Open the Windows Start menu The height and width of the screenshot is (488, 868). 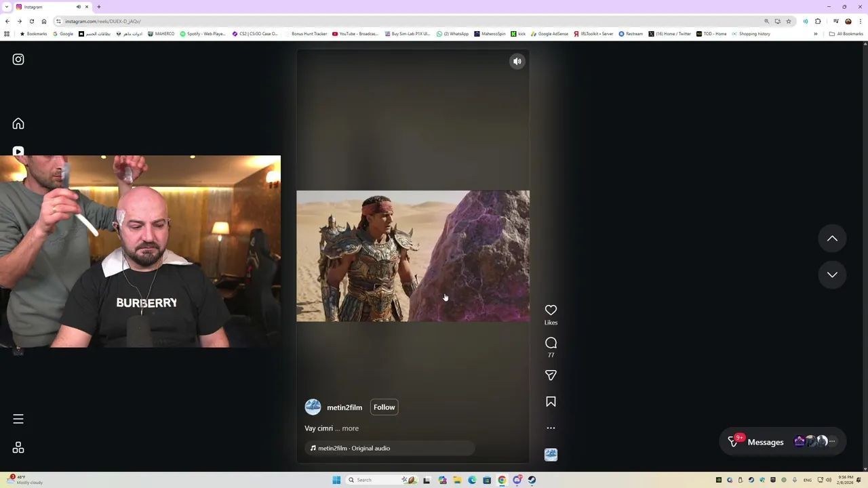point(336,480)
